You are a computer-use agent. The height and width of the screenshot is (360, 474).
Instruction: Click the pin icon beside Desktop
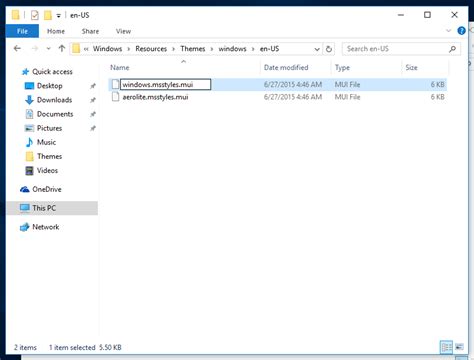click(x=93, y=86)
